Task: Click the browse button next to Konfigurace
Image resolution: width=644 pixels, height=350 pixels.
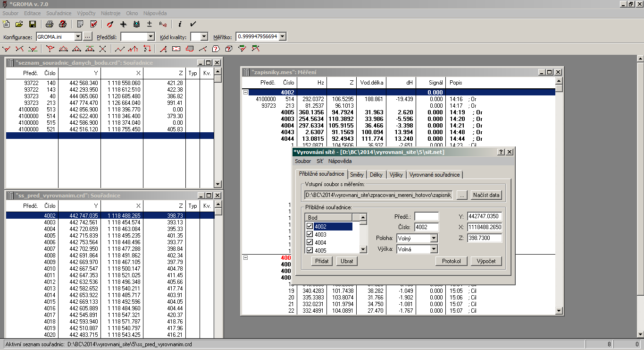Action: point(88,36)
